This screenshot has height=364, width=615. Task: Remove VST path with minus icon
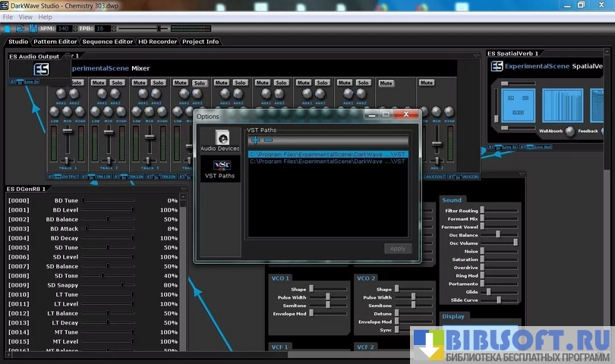point(268,140)
